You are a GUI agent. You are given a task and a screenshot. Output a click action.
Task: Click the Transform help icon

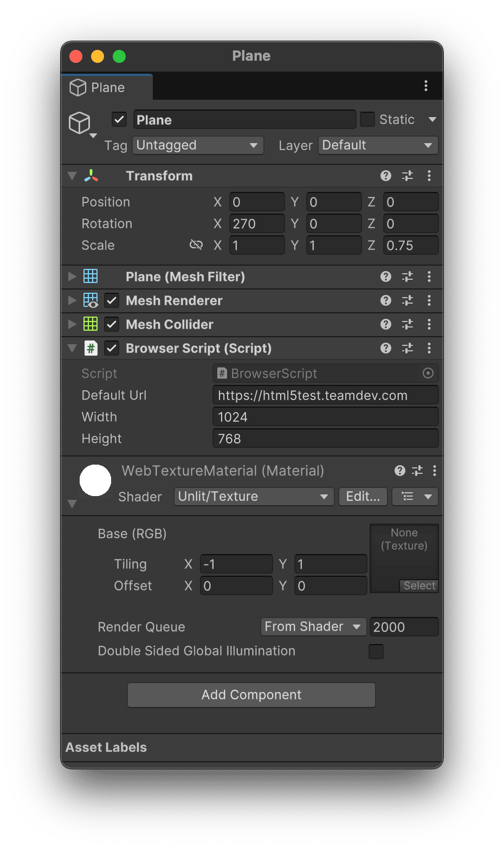[x=385, y=175]
